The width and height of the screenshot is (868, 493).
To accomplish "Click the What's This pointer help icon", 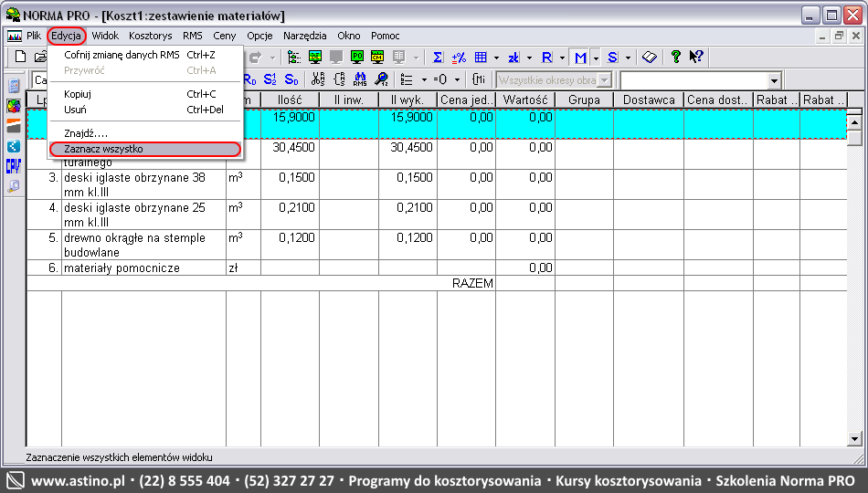I will (x=696, y=57).
